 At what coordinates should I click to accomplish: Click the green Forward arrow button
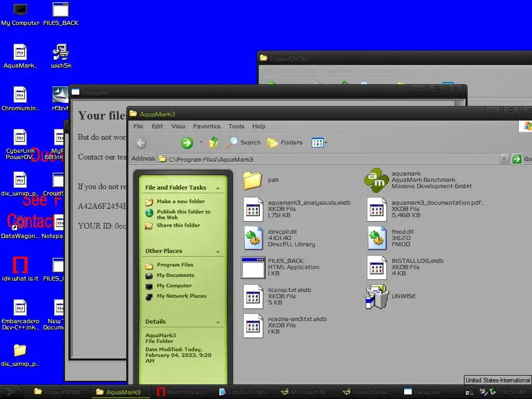187,143
